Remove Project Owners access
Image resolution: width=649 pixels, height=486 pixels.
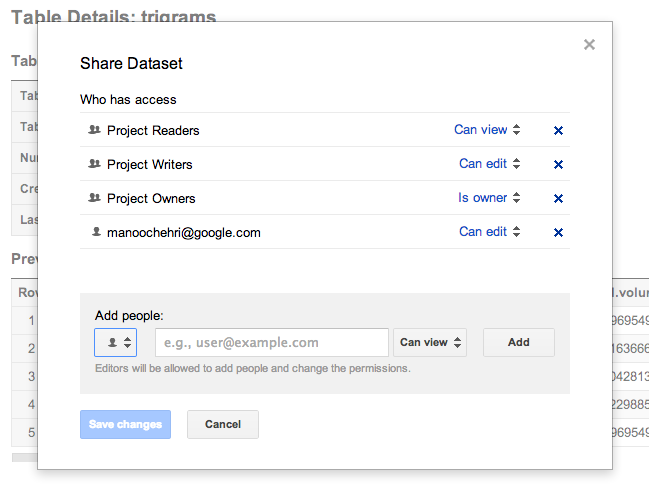tap(558, 198)
